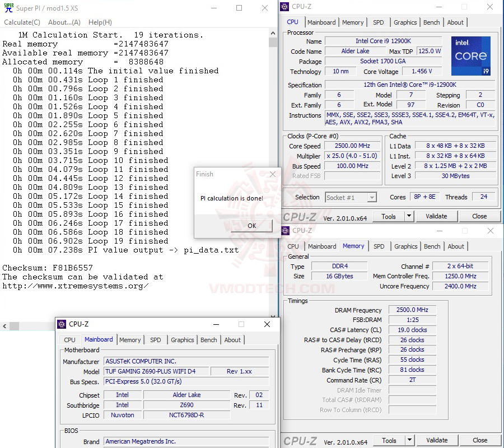Click the CPU-Z icon in the top CPU window title
504x448 pixels.
tap(284, 7)
